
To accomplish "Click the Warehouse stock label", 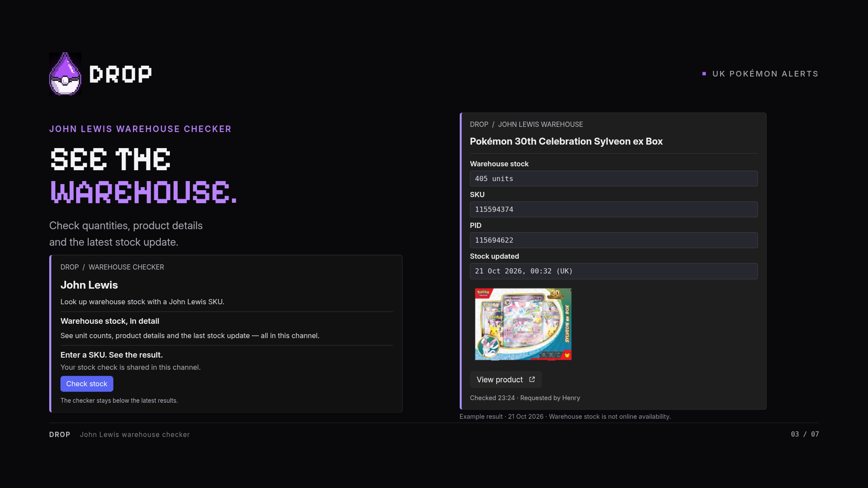I will pyautogui.click(x=499, y=164).
